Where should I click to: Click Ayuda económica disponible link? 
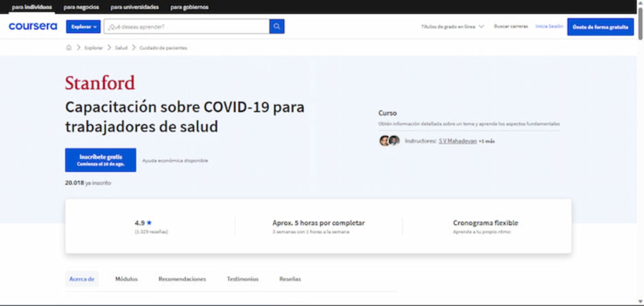click(x=175, y=160)
